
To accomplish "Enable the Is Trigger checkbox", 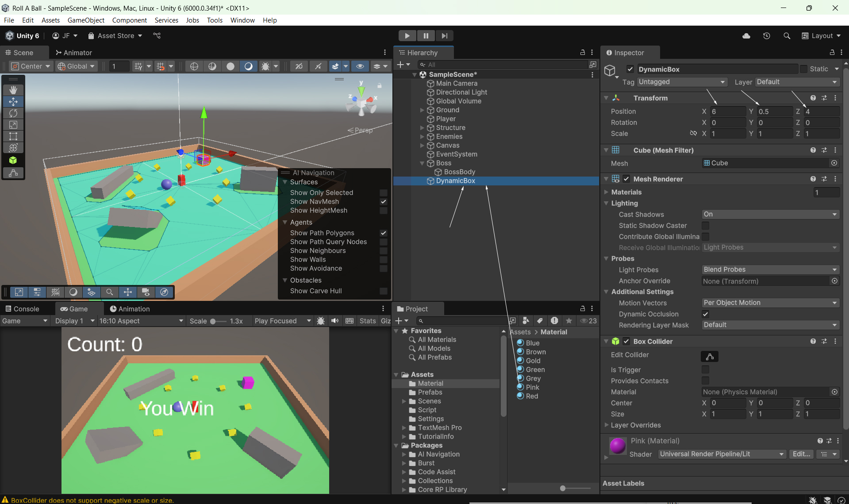I will point(705,369).
